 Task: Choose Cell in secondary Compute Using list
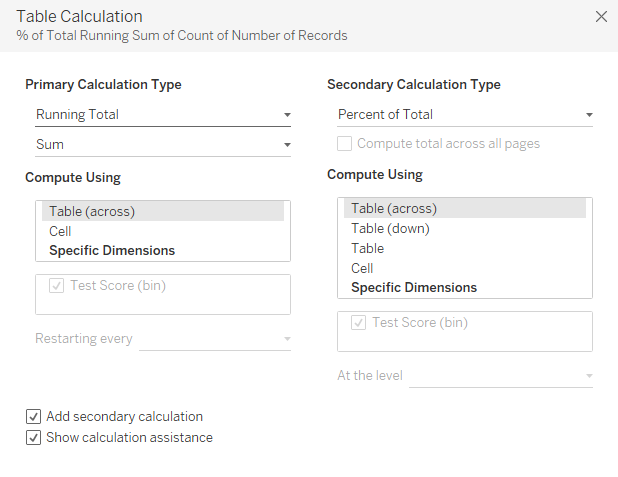(x=362, y=268)
